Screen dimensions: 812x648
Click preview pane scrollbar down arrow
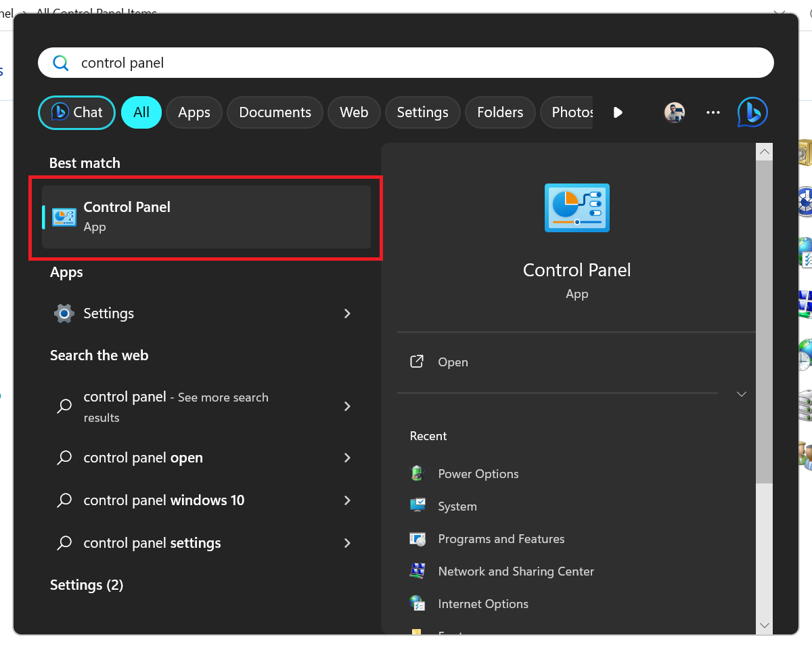[765, 625]
